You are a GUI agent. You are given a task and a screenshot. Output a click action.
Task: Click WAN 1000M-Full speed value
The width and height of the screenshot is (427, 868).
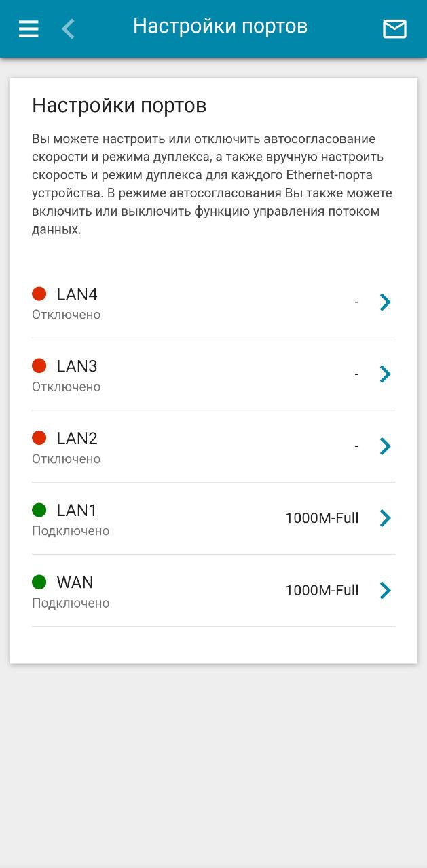322,591
